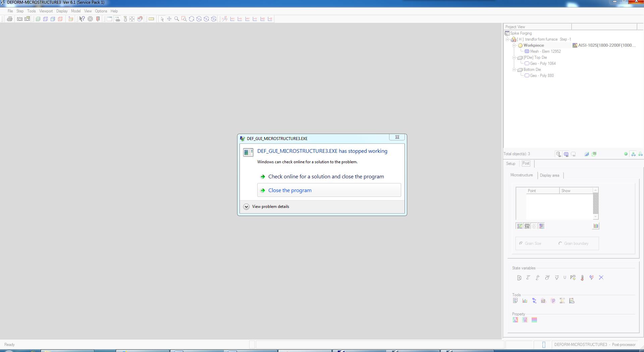The height and width of the screenshot is (352, 644).
Task: Click the blue X clear state variable icon
Action: tap(601, 278)
